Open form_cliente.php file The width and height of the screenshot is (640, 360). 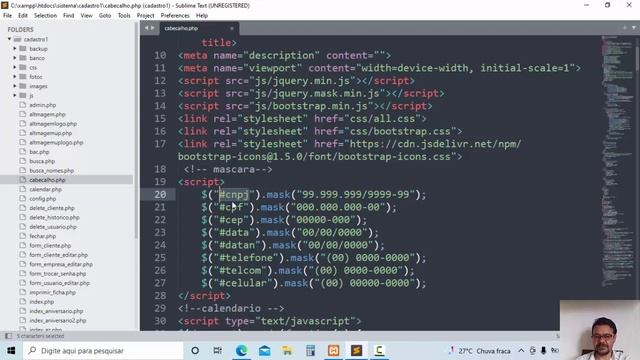pos(50,246)
